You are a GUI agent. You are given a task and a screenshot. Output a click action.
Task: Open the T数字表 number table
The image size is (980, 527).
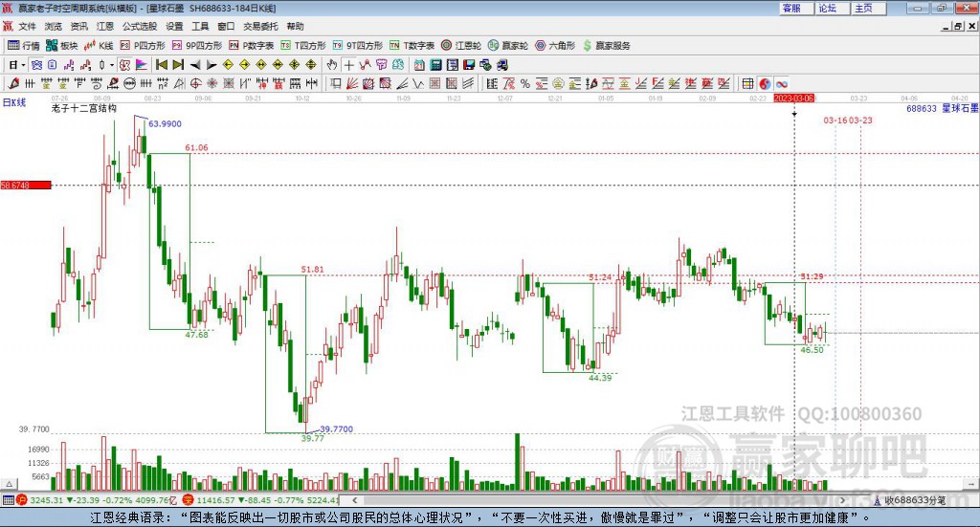412,46
